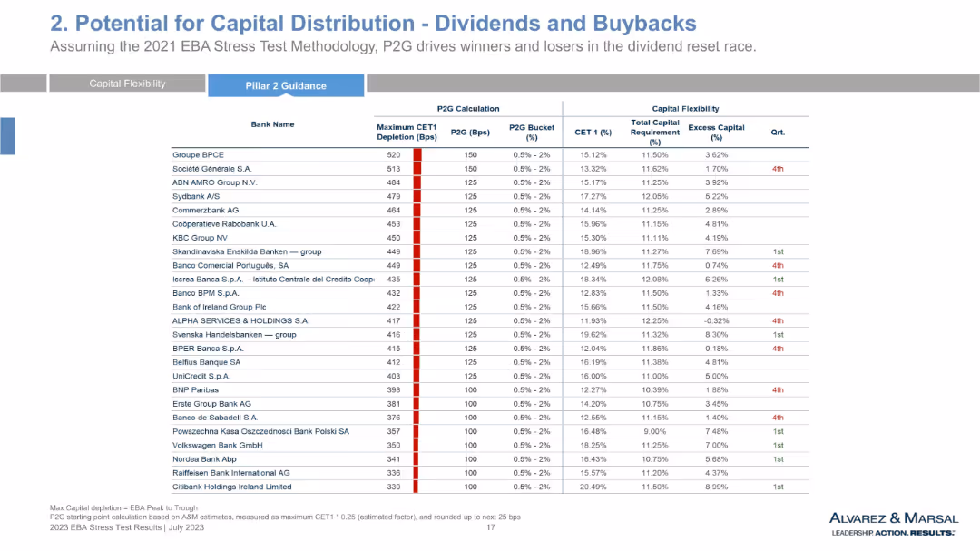The width and height of the screenshot is (980, 551).
Task: Select Svenska Handelsbanken — group row name
Action: point(234,335)
